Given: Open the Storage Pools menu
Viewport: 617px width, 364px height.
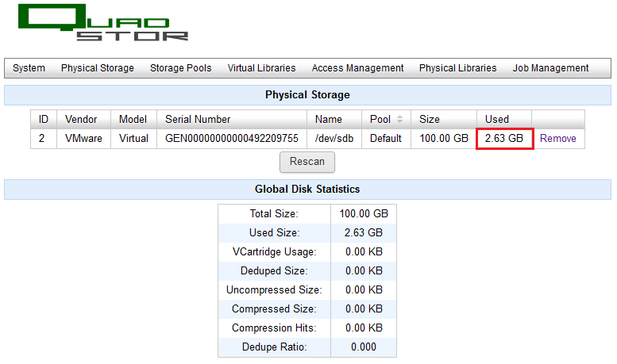Looking at the screenshot, I should [180, 68].
